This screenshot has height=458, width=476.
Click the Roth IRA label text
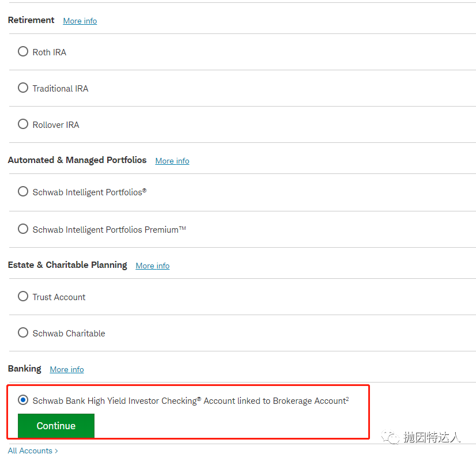[50, 52]
